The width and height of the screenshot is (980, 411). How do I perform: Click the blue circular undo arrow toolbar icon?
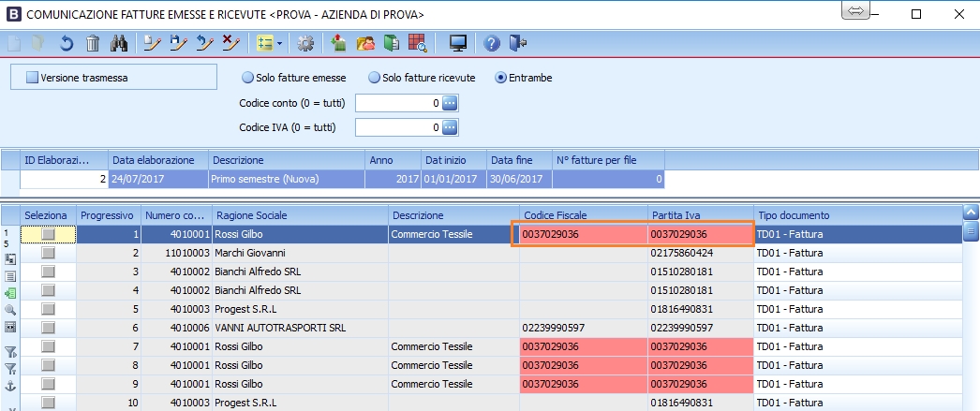[67, 43]
